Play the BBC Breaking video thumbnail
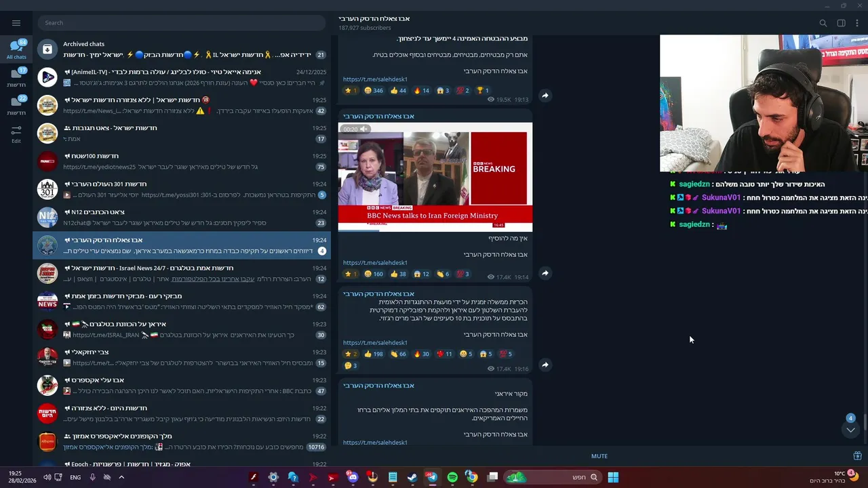The image size is (868, 488). 435,177
